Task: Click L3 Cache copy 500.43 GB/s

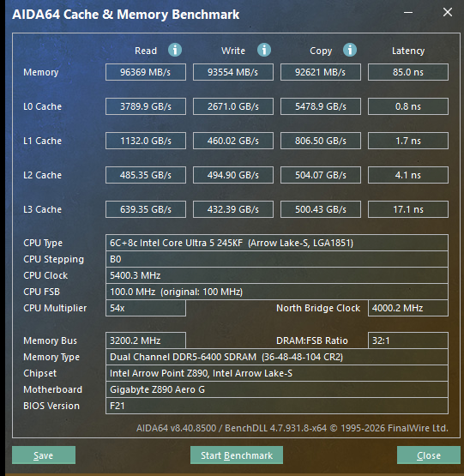Action: pos(321,209)
